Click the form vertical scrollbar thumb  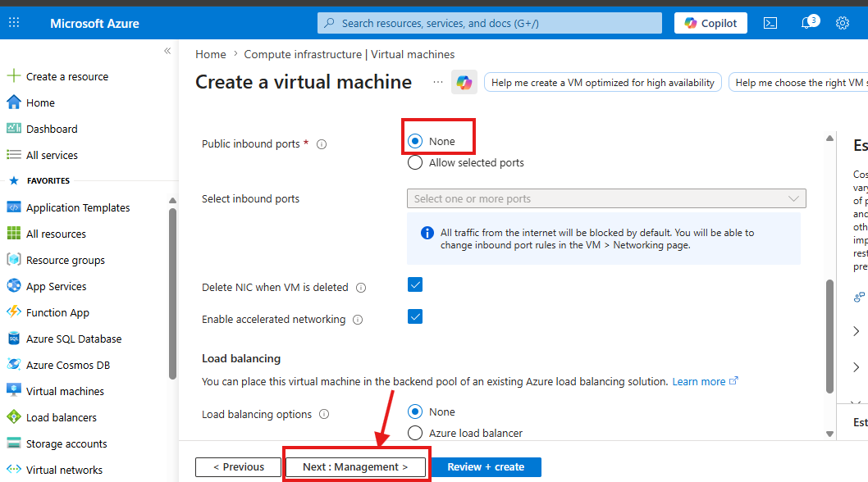(x=829, y=336)
